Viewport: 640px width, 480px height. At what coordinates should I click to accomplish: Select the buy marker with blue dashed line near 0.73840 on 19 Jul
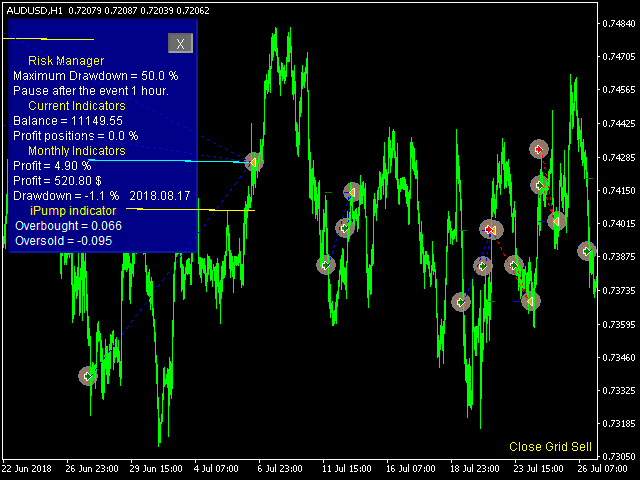tap(482, 266)
